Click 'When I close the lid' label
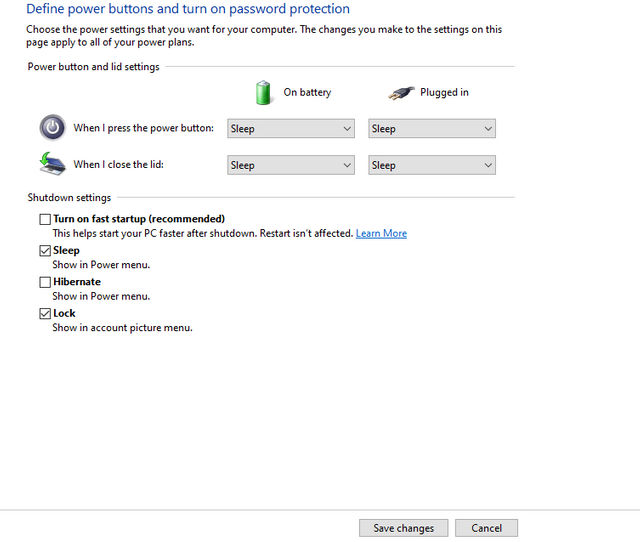This screenshot has width=640, height=542. 118,164
